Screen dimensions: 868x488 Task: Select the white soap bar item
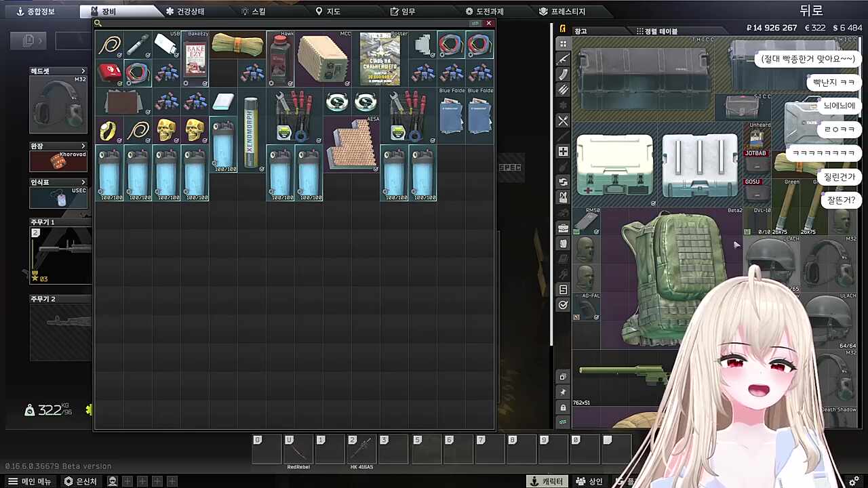click(223, 102)
